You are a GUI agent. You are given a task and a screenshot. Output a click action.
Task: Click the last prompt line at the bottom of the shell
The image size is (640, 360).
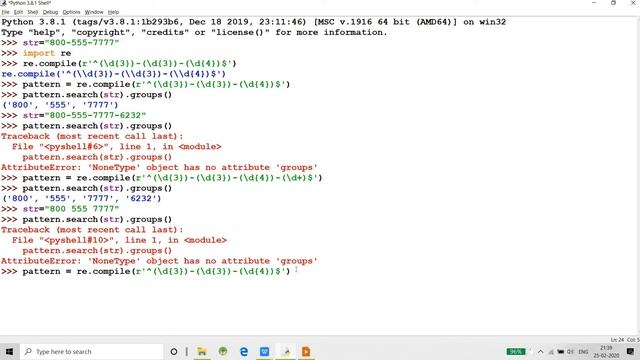point(146,271)
